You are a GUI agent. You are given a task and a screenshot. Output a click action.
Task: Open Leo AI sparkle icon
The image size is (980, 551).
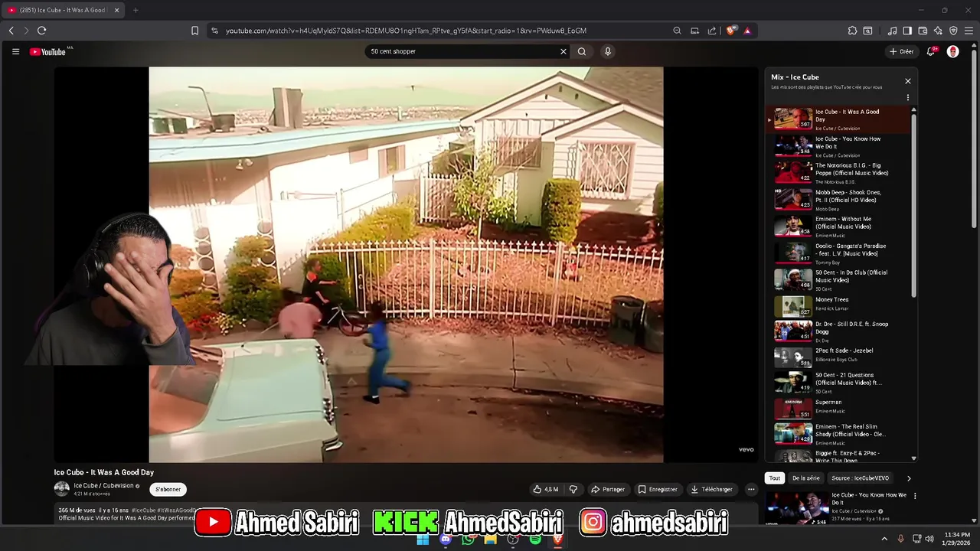click(x=938, y=31)
